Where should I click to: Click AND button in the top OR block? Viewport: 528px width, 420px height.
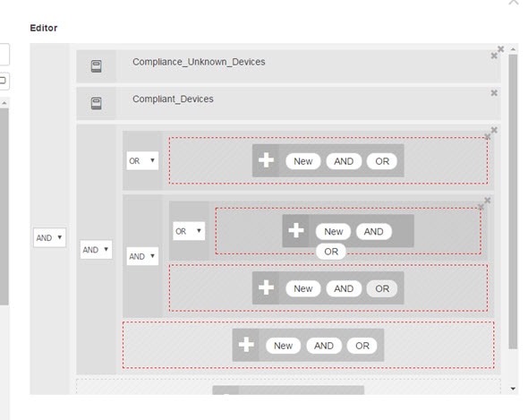click(x=344, y=161)
